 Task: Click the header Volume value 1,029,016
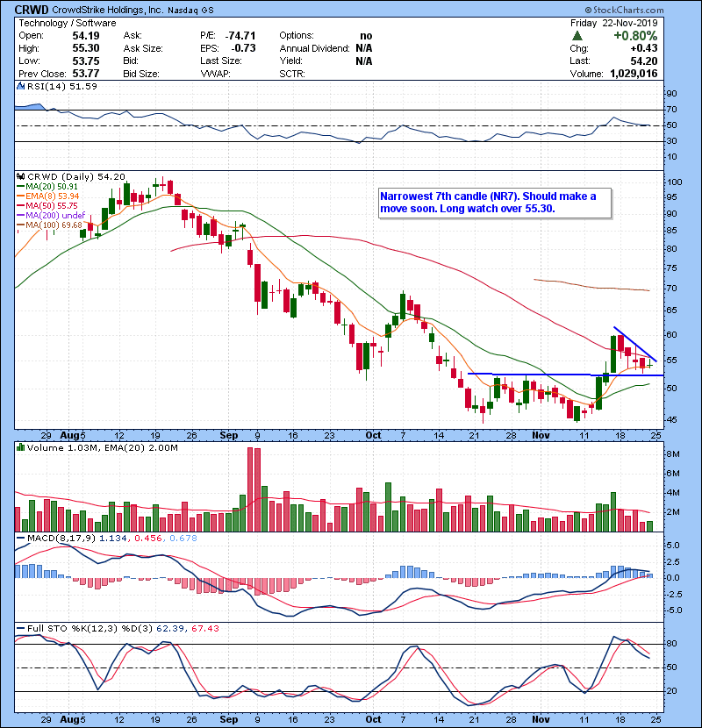[634, 74]
